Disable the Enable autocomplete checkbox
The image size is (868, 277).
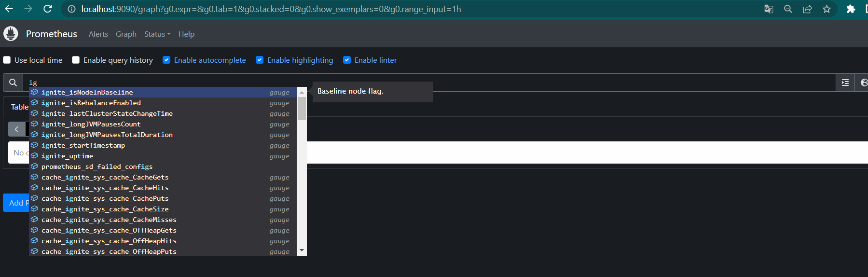[166, 60]
